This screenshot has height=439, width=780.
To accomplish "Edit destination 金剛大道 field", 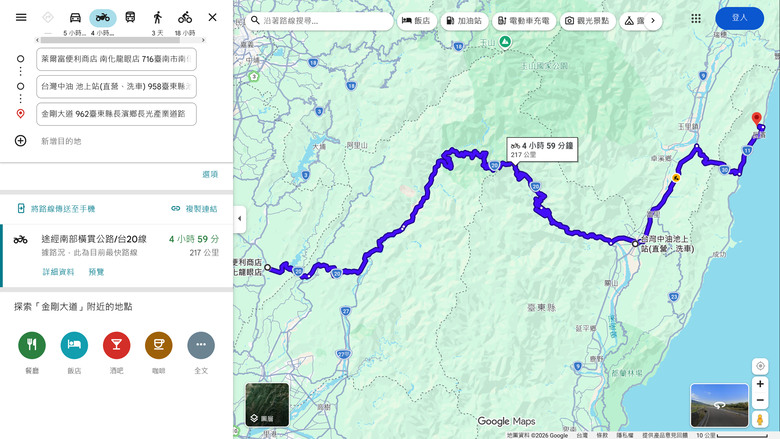I will (x=116, y=114).
